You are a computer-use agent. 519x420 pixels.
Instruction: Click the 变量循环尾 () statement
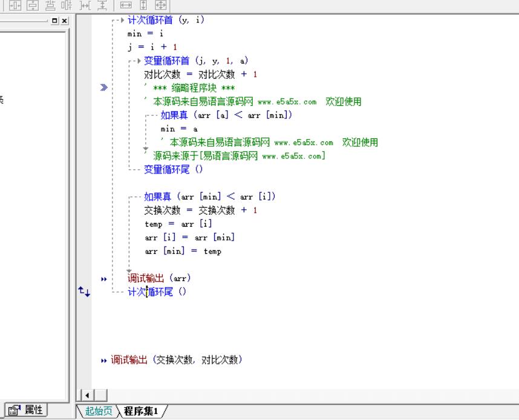click(173, 170)
